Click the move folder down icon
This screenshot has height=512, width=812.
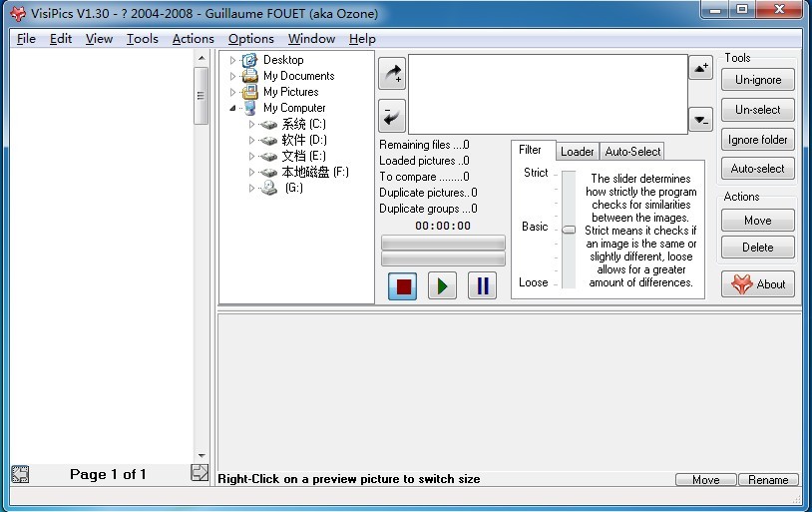[x=700, y=119]
